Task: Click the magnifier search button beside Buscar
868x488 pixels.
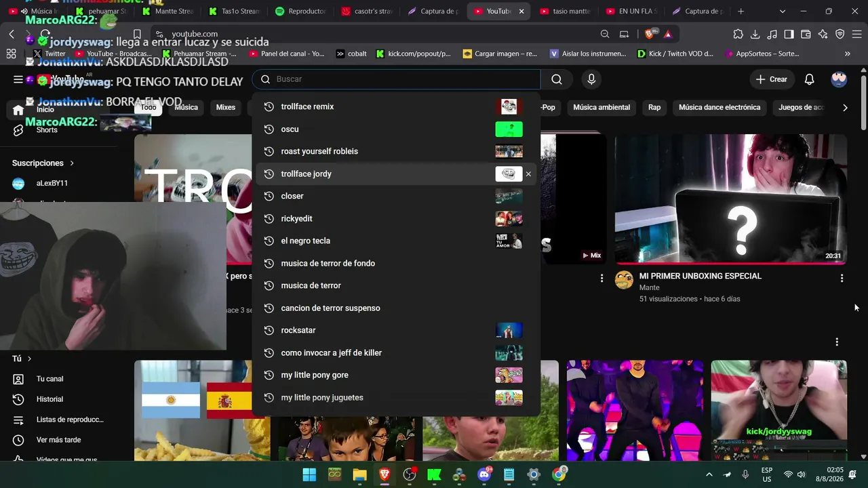Action: [557, 79]
